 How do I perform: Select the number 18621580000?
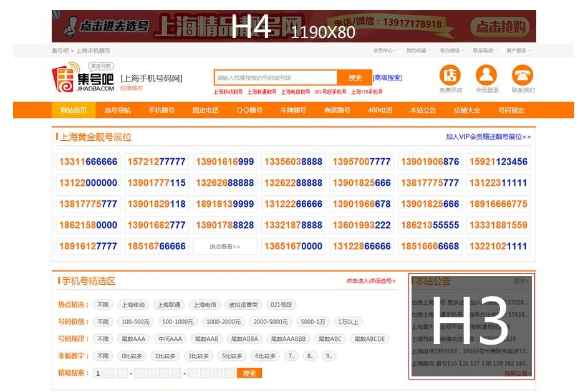click(x=88, y=225)
